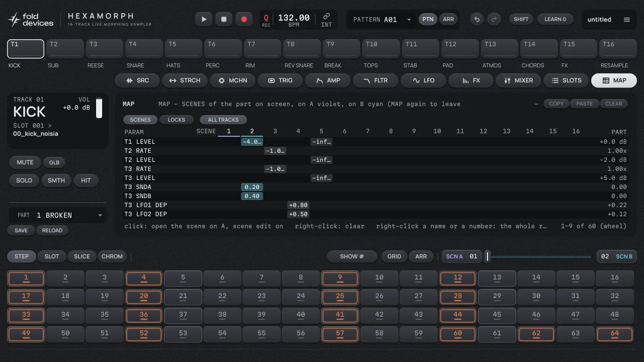Switch to ARR mode in the top bar

[448, 19]
